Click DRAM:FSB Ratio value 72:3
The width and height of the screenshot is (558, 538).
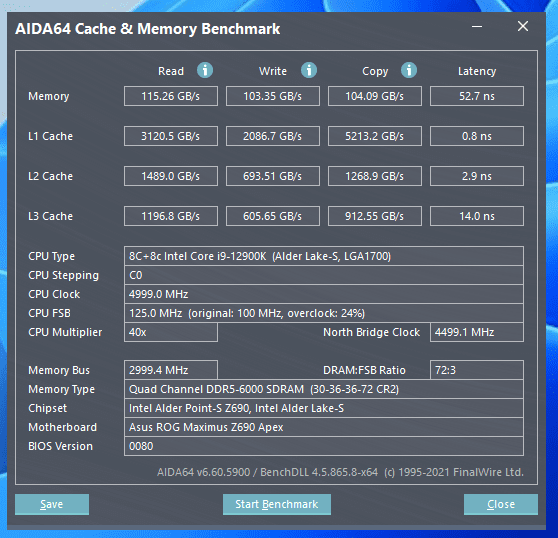coord(477,370)
